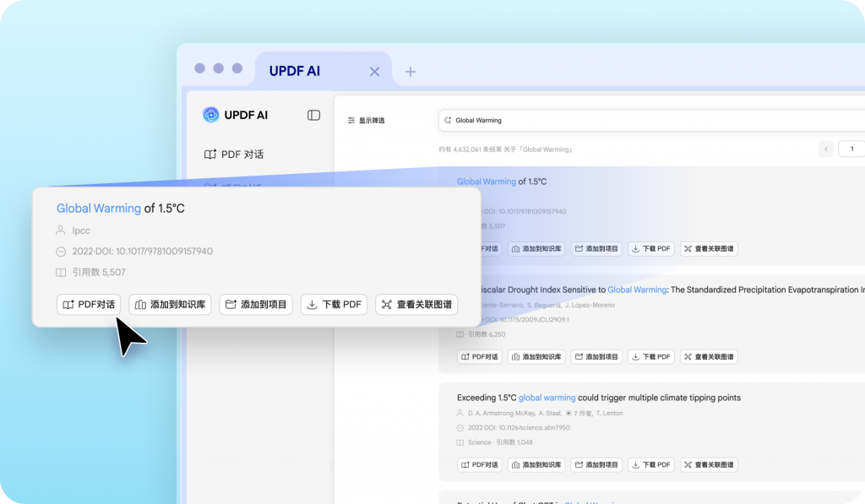865x504 pixels.
Task: Open the Global Warming of 1.5°C popup title
Action: point(120,208)
